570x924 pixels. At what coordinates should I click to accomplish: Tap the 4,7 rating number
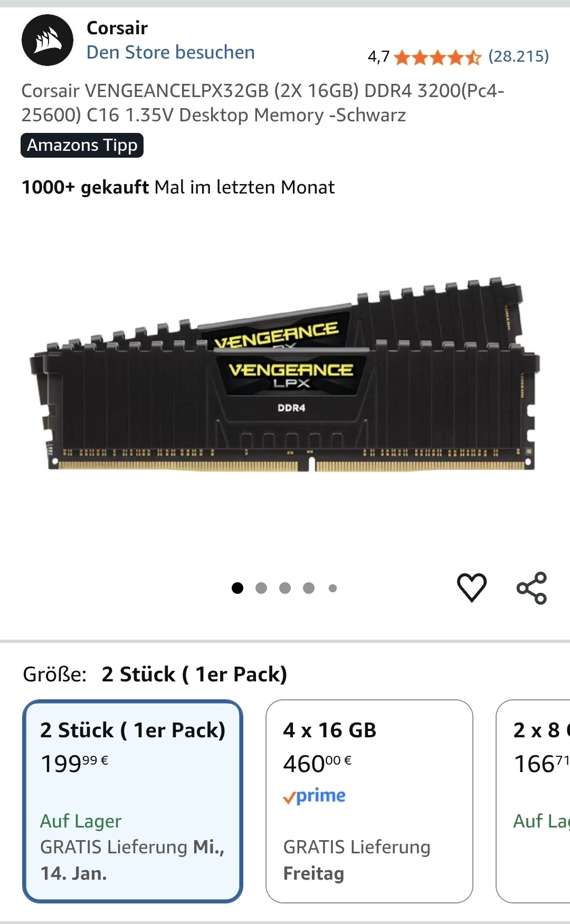point(378,56)
